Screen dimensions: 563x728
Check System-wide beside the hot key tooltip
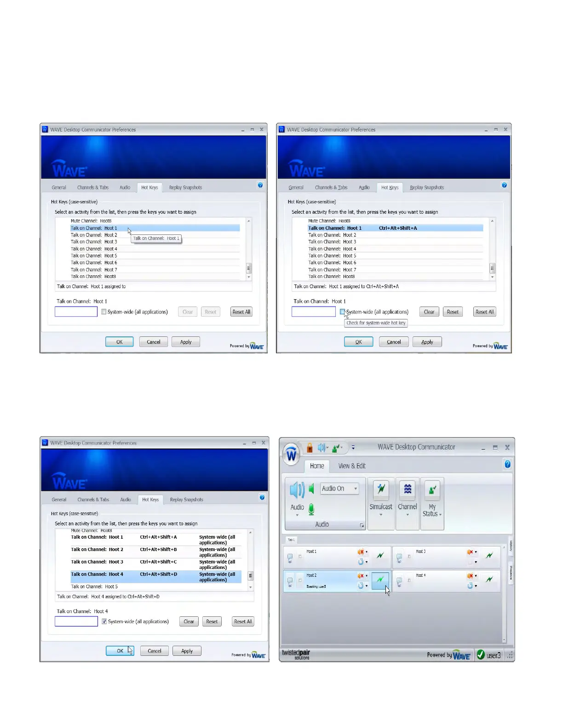(x=342, y=312)
